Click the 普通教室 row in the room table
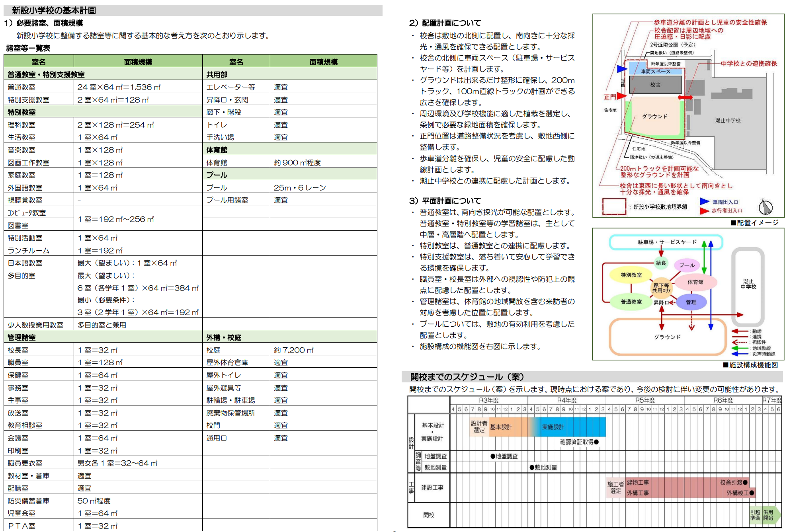 [x=21, y=87]
